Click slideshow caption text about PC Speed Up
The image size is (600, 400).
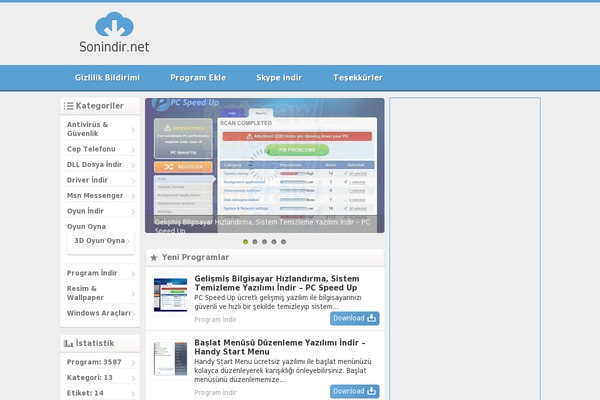[x=262, y=226]
